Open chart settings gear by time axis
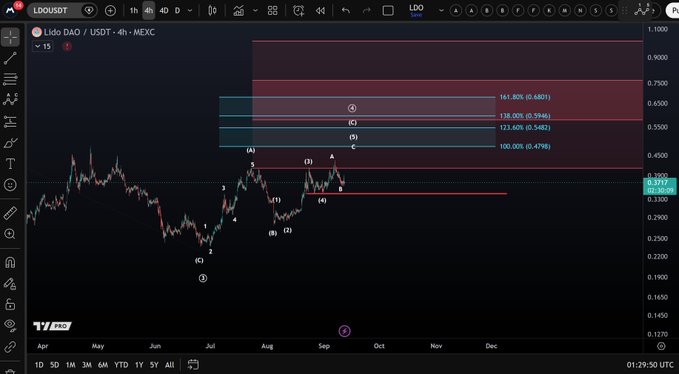The image size is (679, 374). [661, 346]
